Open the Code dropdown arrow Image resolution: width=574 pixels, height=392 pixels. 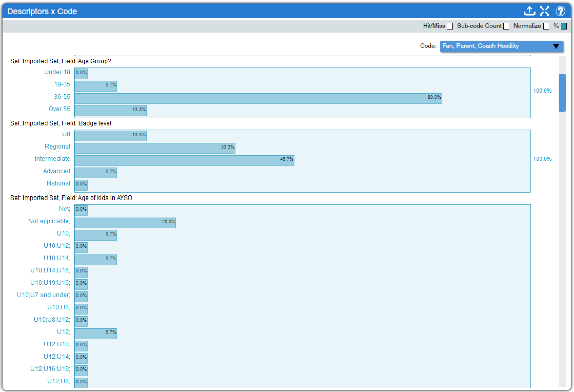(x=556, y=46)
